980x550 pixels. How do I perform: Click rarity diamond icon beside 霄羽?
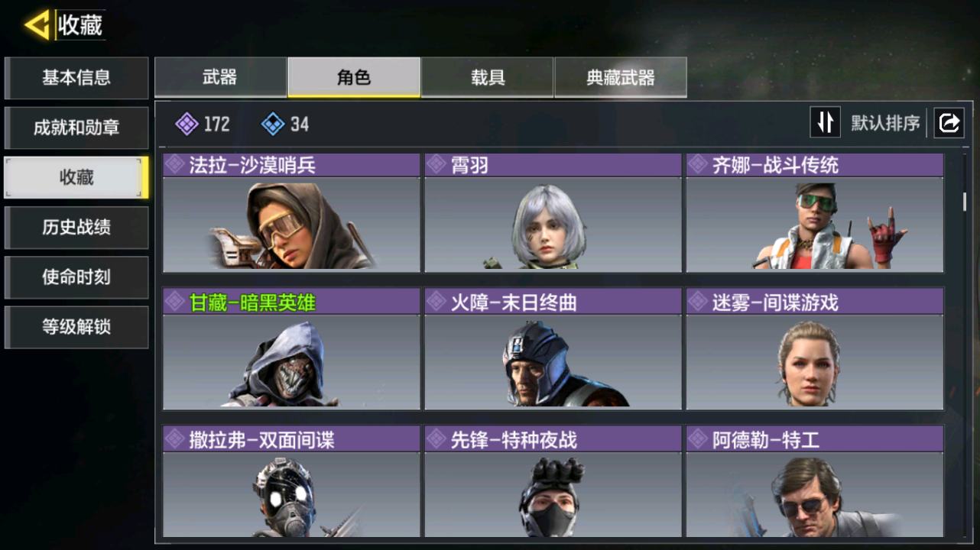coord(436,165)
